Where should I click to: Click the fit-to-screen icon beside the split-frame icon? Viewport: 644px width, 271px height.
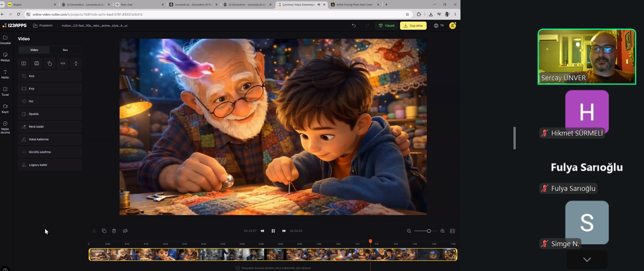click(37, 63)
